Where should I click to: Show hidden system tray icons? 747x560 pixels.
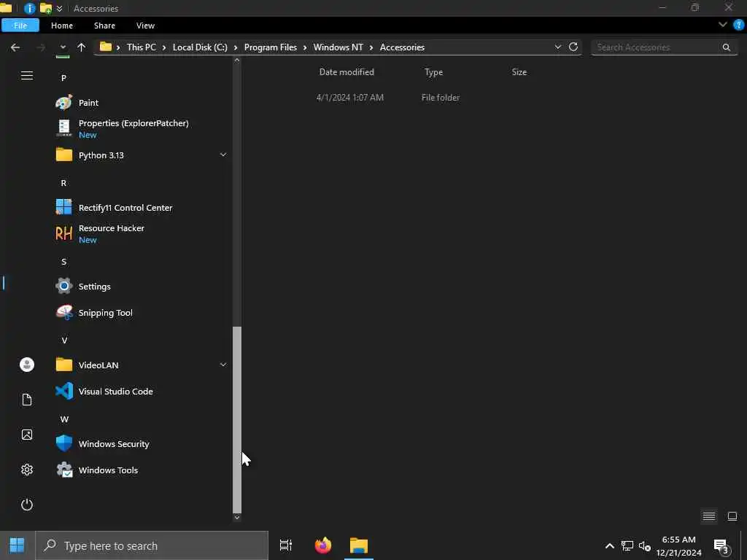tap(609, 545)
